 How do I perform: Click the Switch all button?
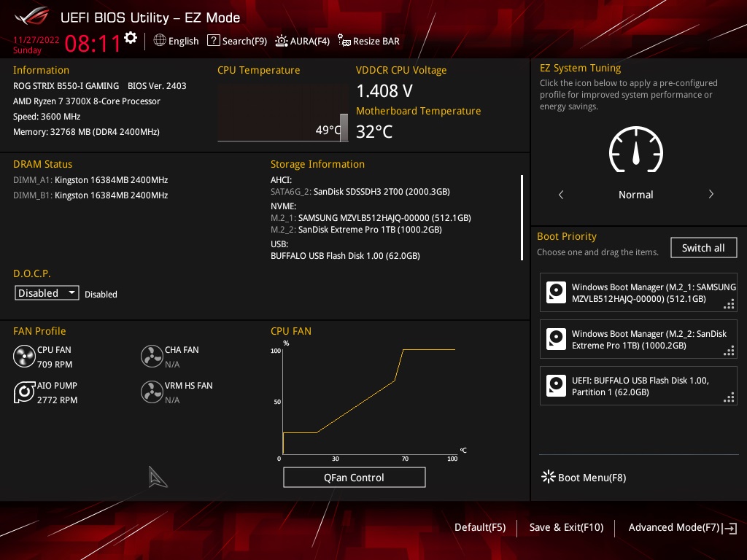704,248
